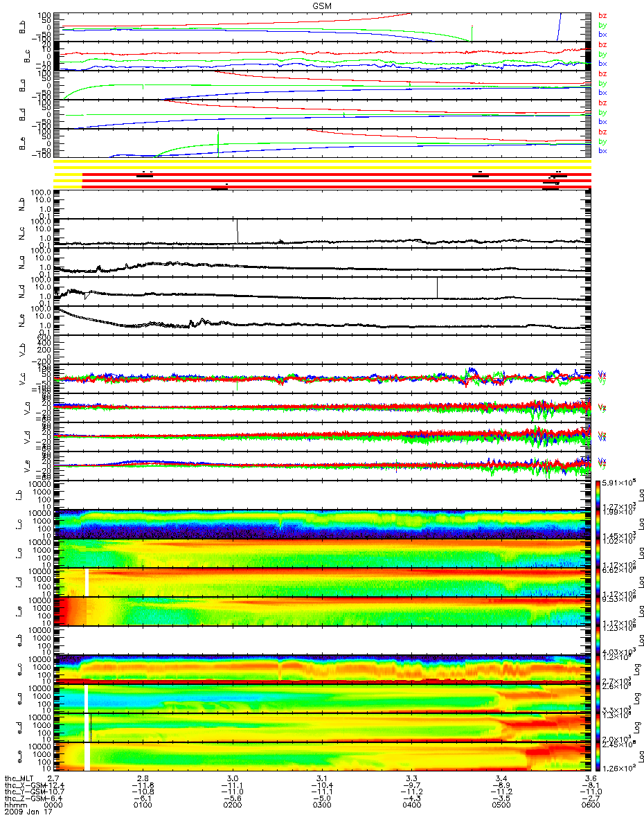Select the thc_Y-GSM row label
644x831 pixels.
(x=24, y=792)
